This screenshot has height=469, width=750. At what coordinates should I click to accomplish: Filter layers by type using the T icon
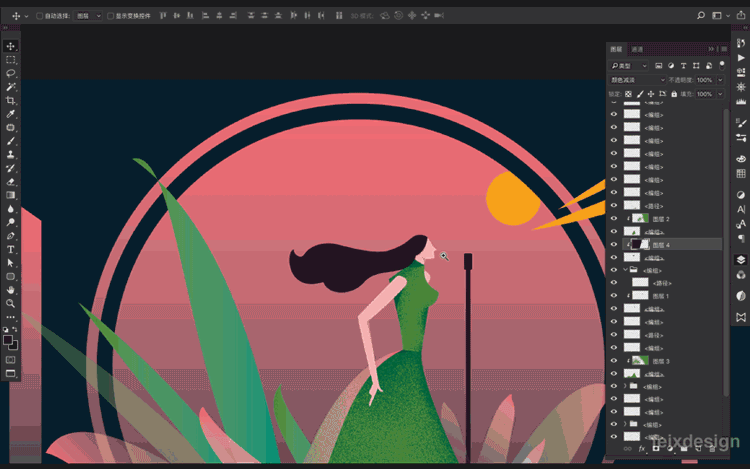coord(684,65)
